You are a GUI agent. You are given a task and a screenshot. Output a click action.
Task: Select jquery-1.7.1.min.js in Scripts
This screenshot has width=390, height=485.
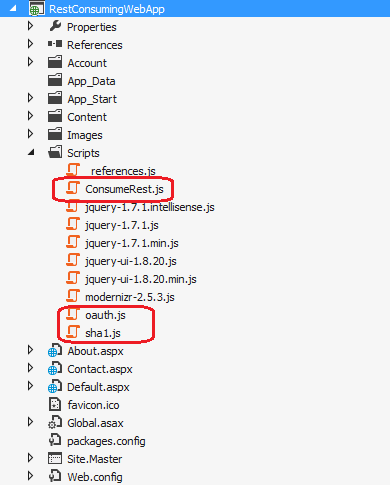(132, 243)
